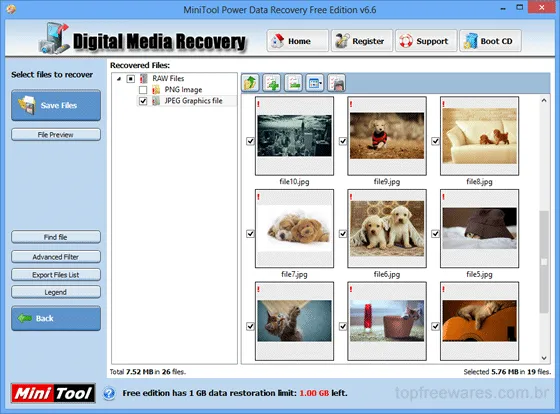Click the Export Files List button

click(x=56, y=275)
